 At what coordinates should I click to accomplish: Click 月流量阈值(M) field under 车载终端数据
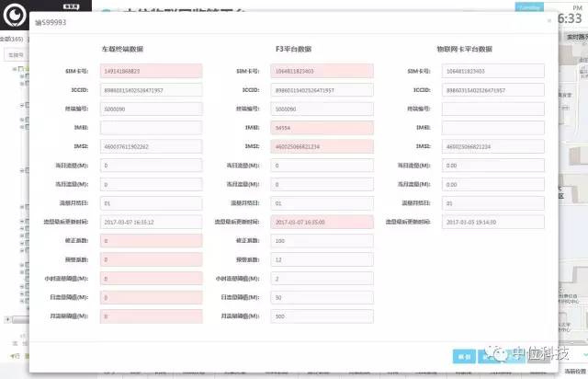click(151, 316)
